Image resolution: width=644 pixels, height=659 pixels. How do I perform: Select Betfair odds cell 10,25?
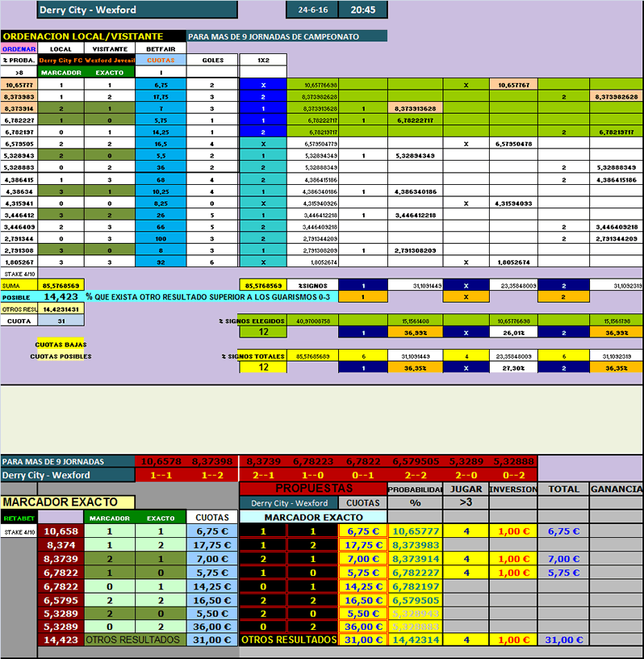pyautogui.click(x=161, y=191)
